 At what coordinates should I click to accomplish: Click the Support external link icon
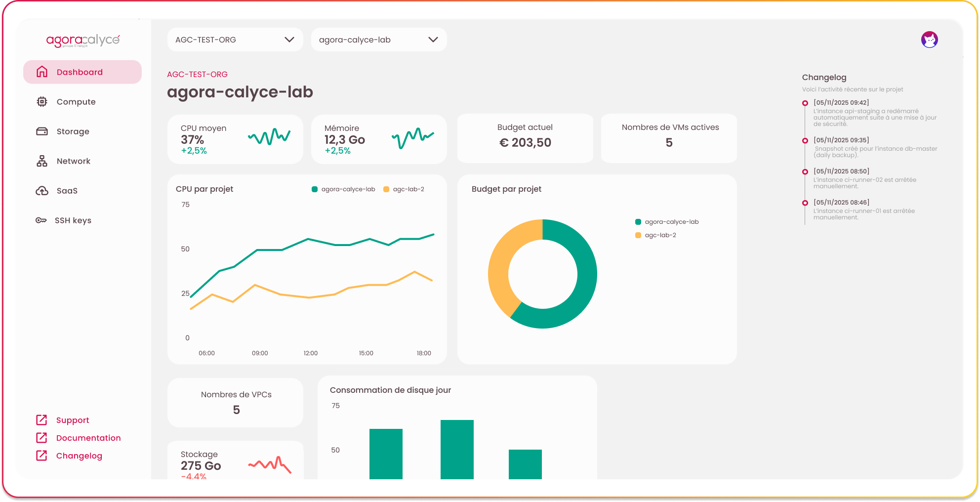(42, 420)
